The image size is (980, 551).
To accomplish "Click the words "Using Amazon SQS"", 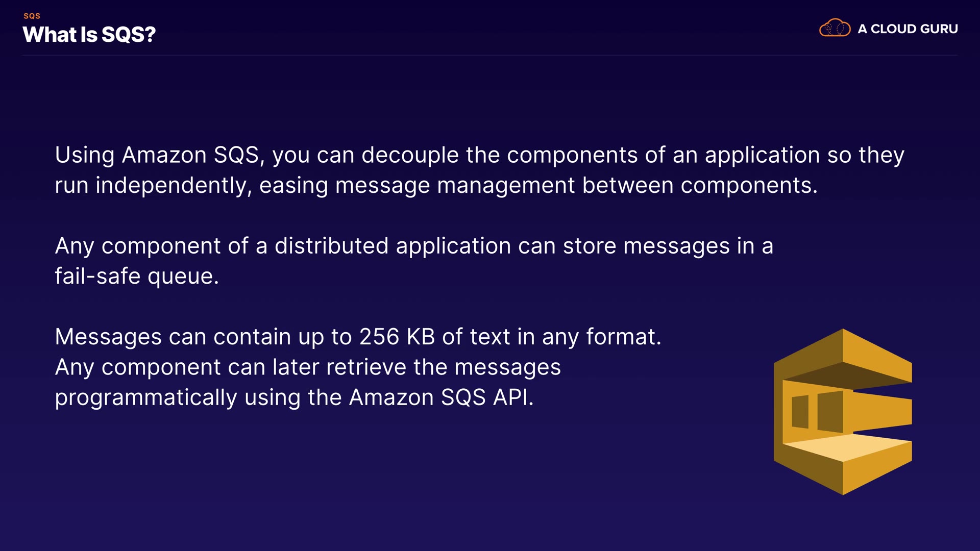I will coord(159,155).
